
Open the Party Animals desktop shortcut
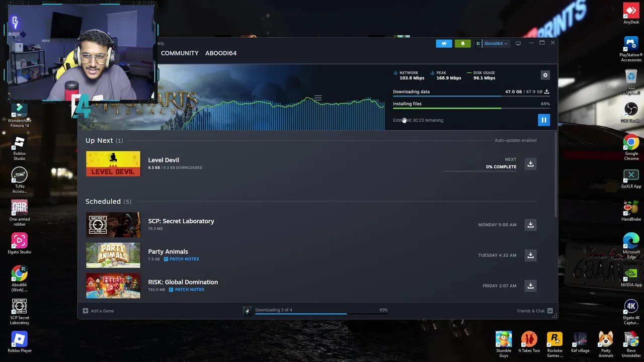606,344
